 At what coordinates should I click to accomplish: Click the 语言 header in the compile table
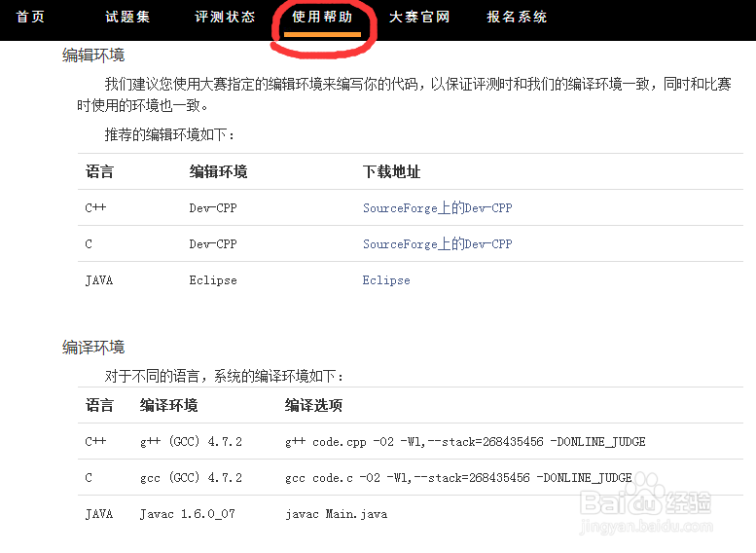(x=99, y=405)
